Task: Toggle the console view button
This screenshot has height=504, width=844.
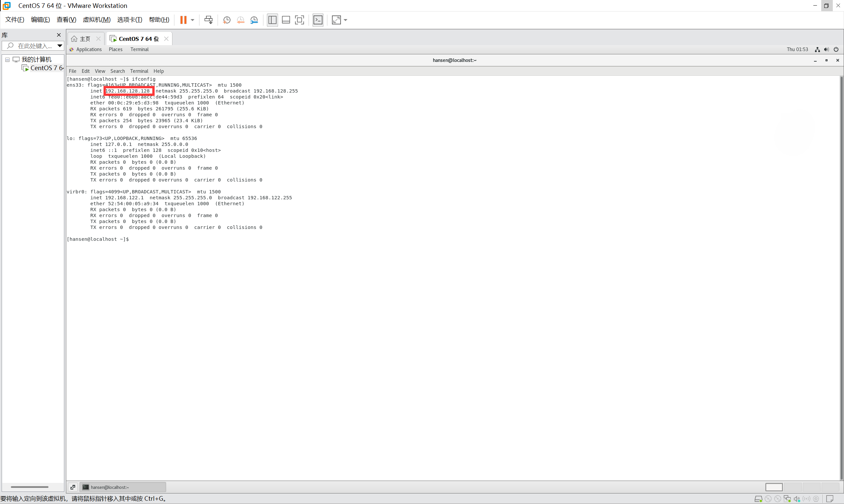Action: (318, 20)
